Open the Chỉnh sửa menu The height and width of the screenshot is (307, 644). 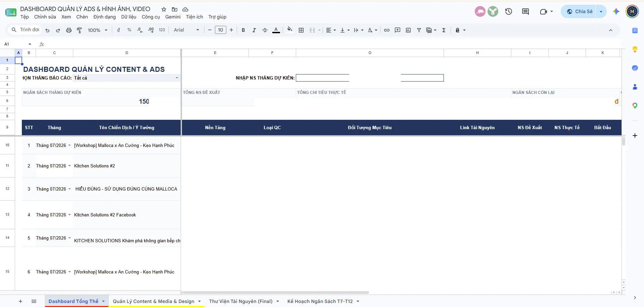45,17
